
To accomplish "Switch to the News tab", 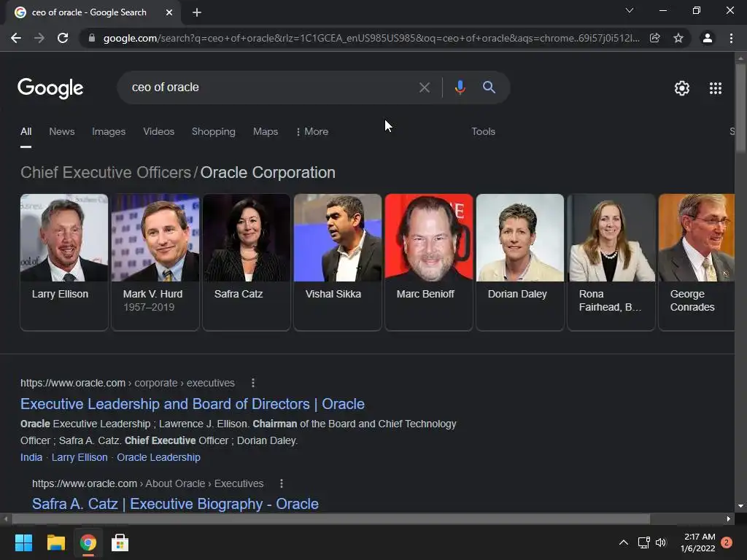I will tap(62, 131).
